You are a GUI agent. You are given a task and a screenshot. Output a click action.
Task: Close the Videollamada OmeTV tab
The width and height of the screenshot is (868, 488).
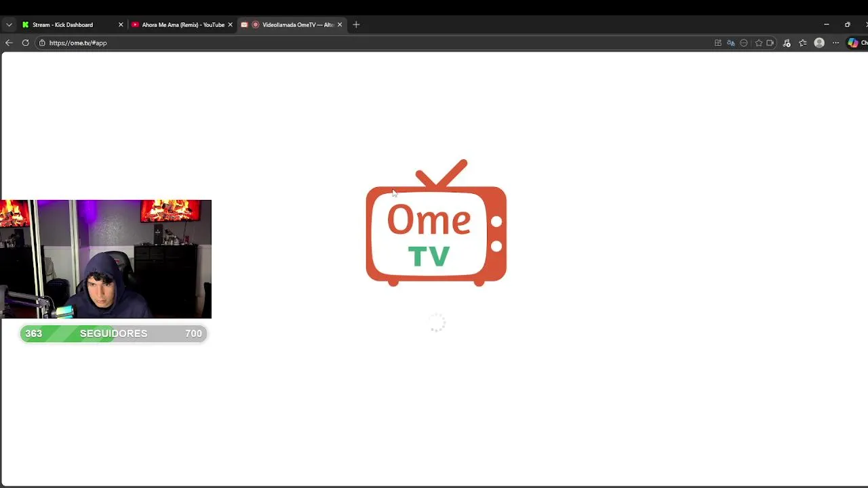340,24
